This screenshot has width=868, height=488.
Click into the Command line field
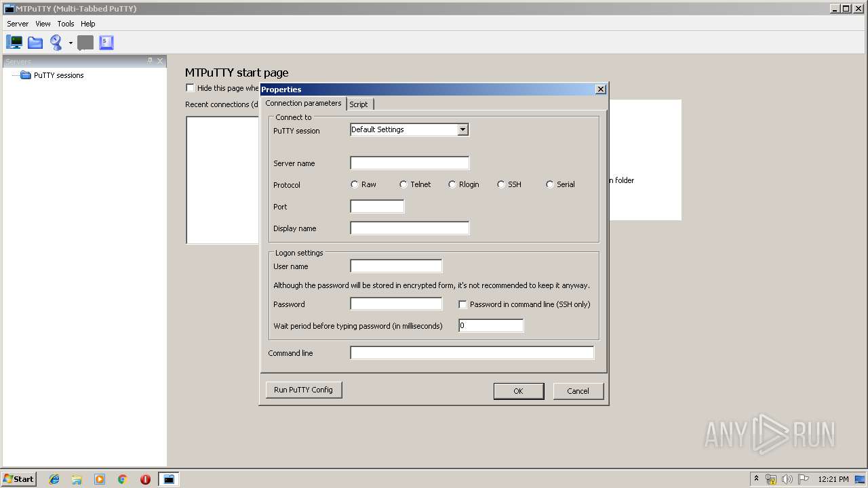[x=472, y=352]
